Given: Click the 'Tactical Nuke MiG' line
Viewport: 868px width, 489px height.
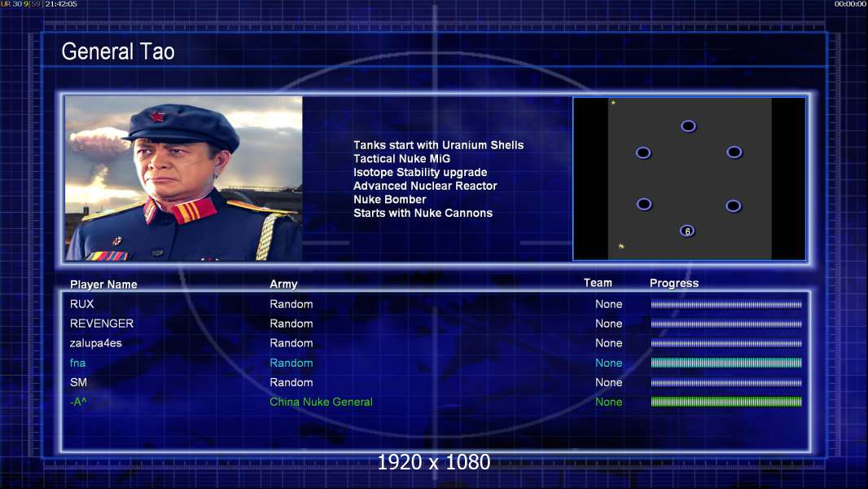Looking at the screenshot, I should (402, 158).
